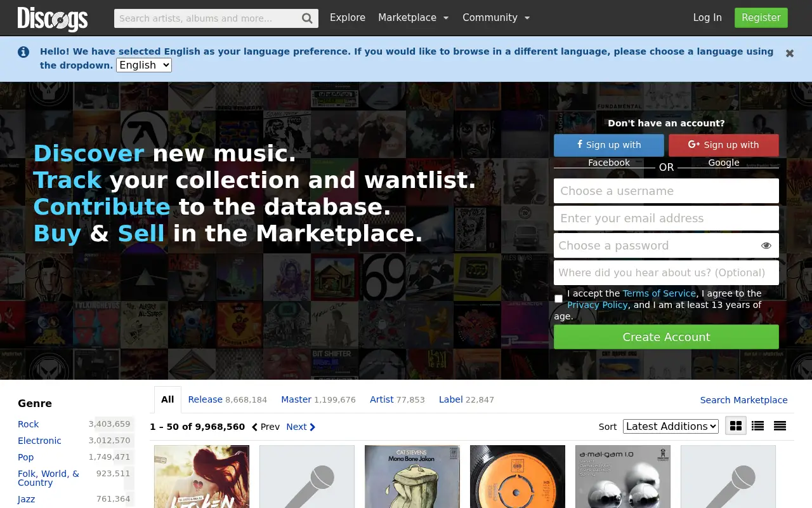The image size is (812, 508).
Task: Open the Privacy Policy link
Action: pyautogui.click(x=597, y=305)
